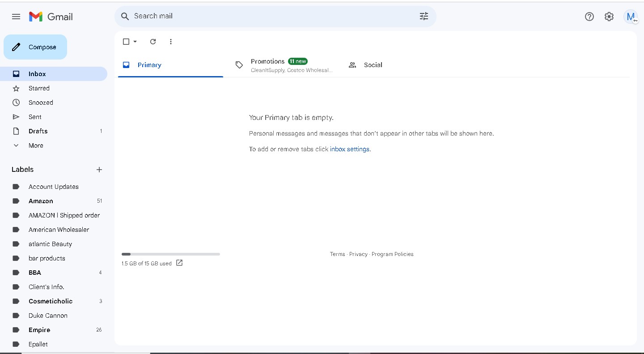This screenshot has width=644, height=354.
Task: Click the Sent arrow icon
Action: [x=16, y=117]
